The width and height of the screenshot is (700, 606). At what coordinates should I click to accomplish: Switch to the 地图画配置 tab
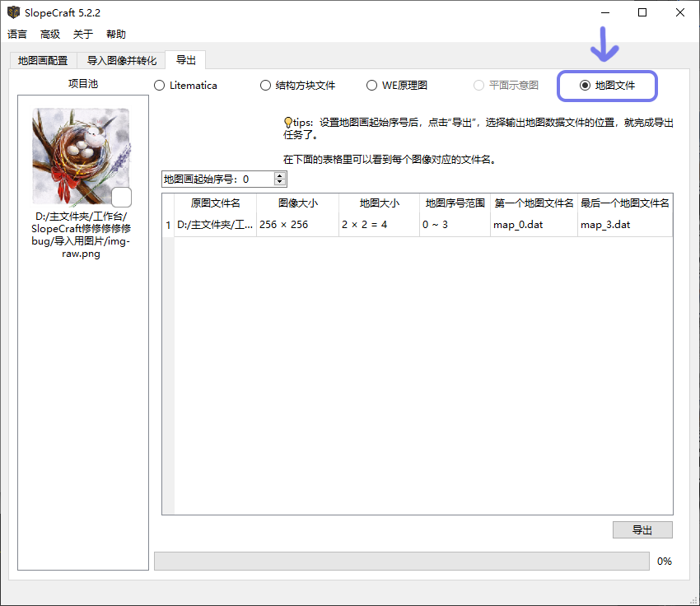[x=43, y=61]
